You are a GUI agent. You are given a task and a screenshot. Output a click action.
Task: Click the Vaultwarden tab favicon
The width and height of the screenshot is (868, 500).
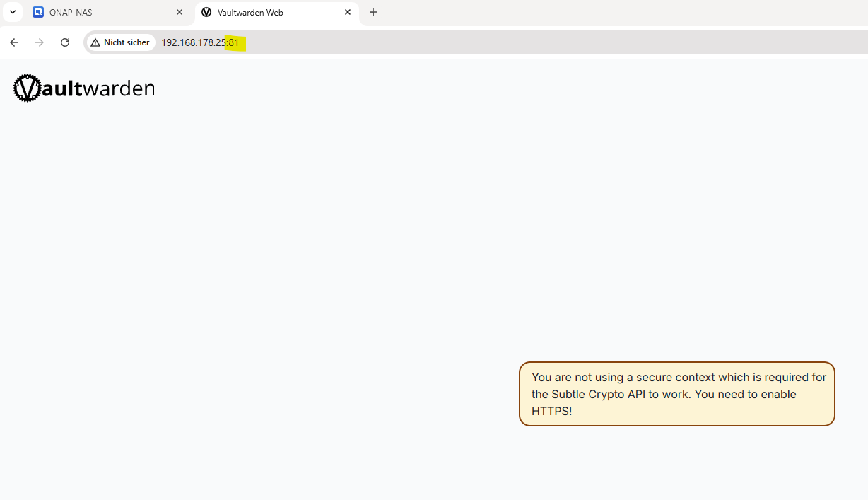click(206, 12)
